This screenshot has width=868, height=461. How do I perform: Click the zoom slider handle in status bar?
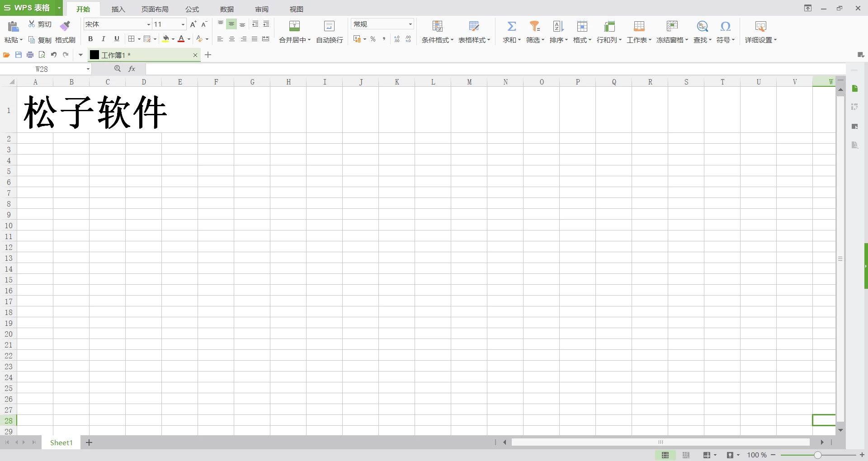817,455
